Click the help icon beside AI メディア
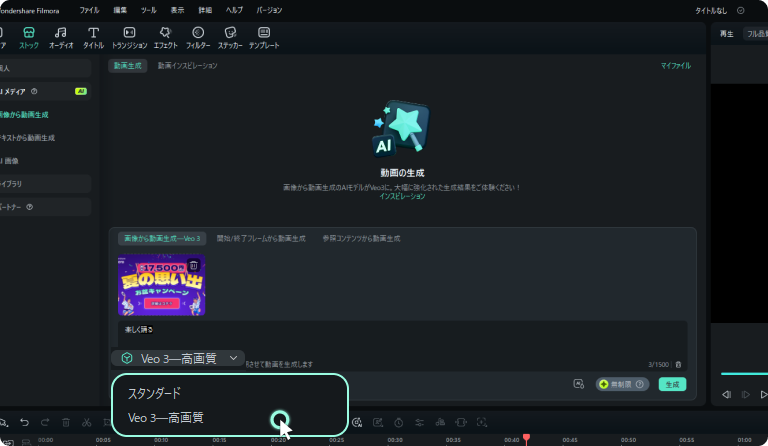The height and width of the screenshot is (446, 768). pos(34,91)
